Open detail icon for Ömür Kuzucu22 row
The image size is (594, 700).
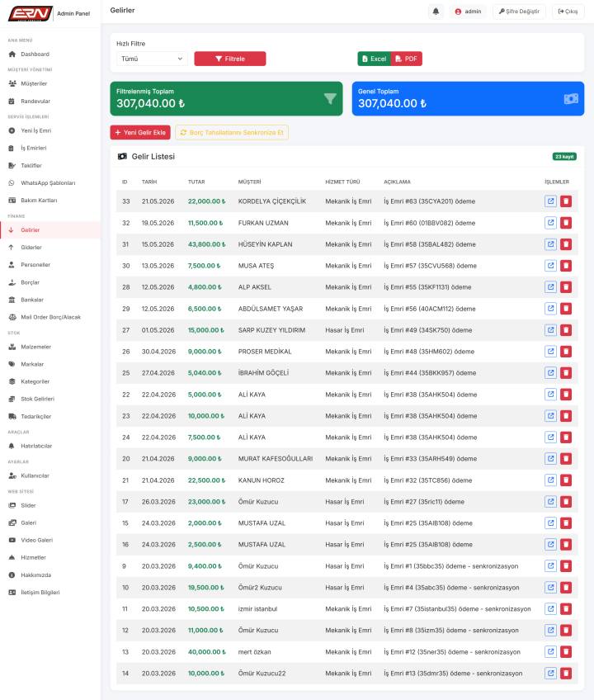551,674
